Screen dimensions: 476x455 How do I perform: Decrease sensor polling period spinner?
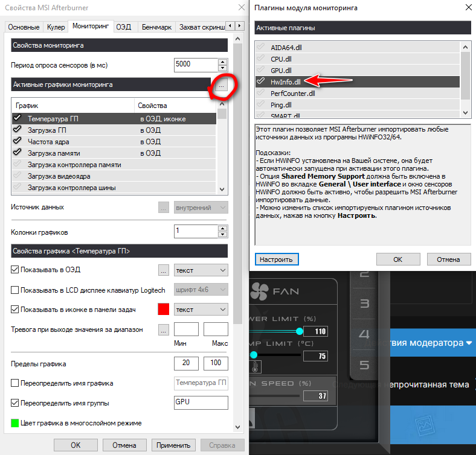223,68
